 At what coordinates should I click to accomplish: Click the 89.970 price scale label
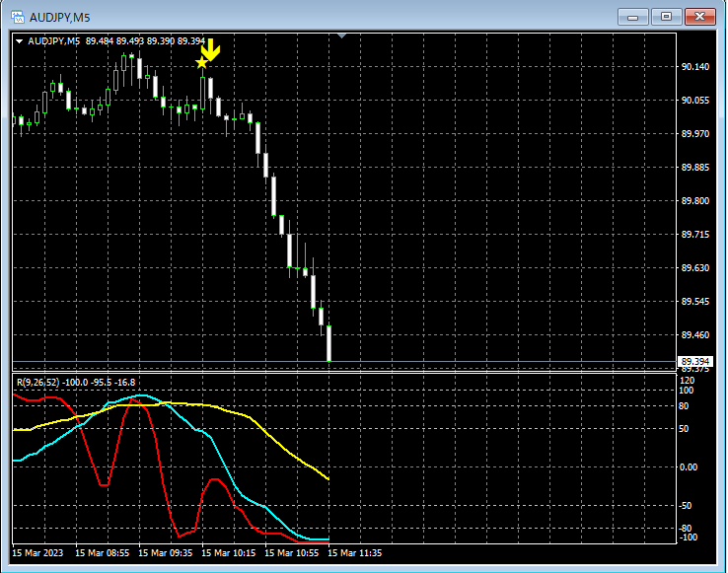click(x=695, y=134)
